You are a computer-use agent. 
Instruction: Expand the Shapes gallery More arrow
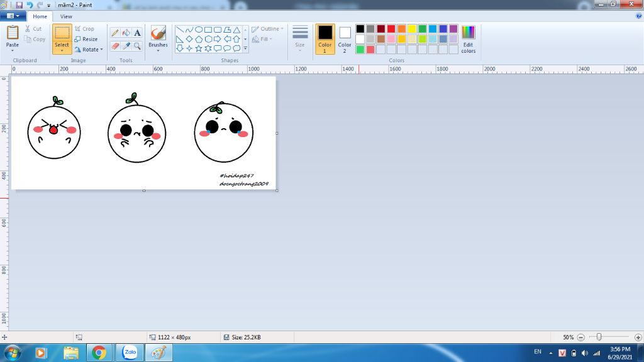246,48
